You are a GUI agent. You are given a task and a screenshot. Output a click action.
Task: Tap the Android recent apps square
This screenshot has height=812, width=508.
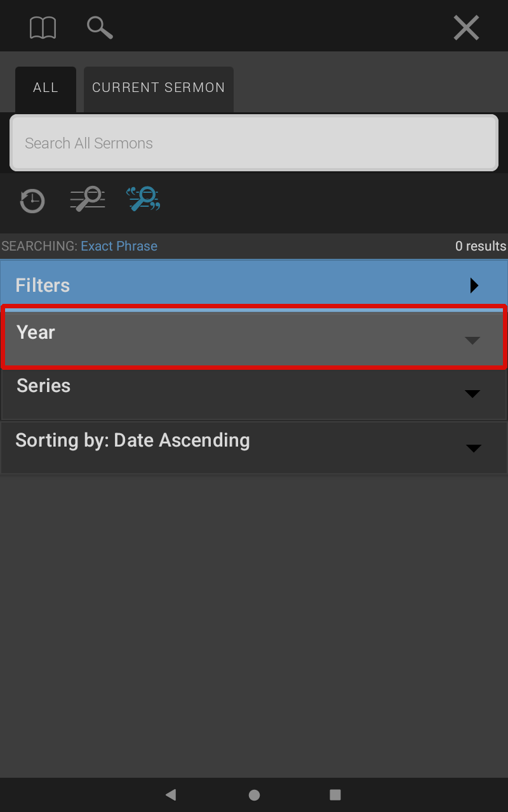[335, 794]
